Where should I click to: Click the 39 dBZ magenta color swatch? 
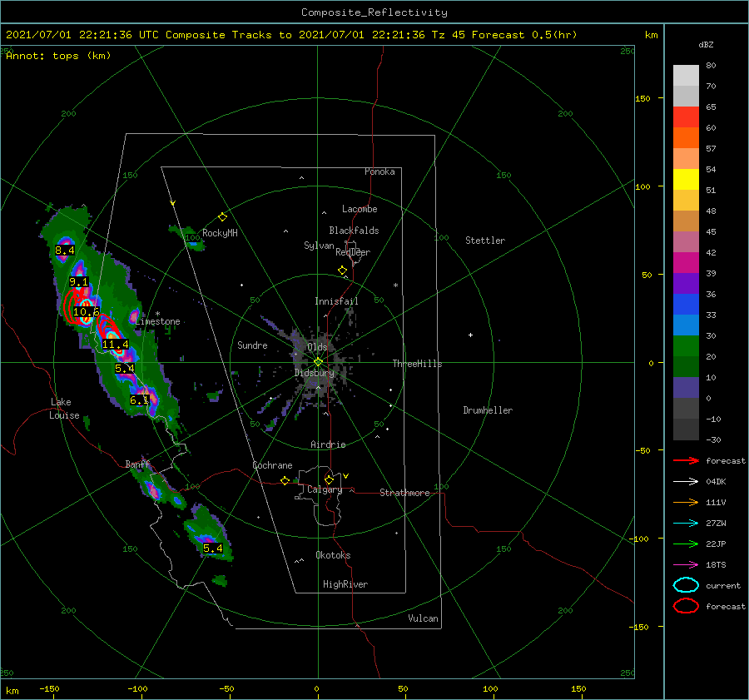click(686, 263)
